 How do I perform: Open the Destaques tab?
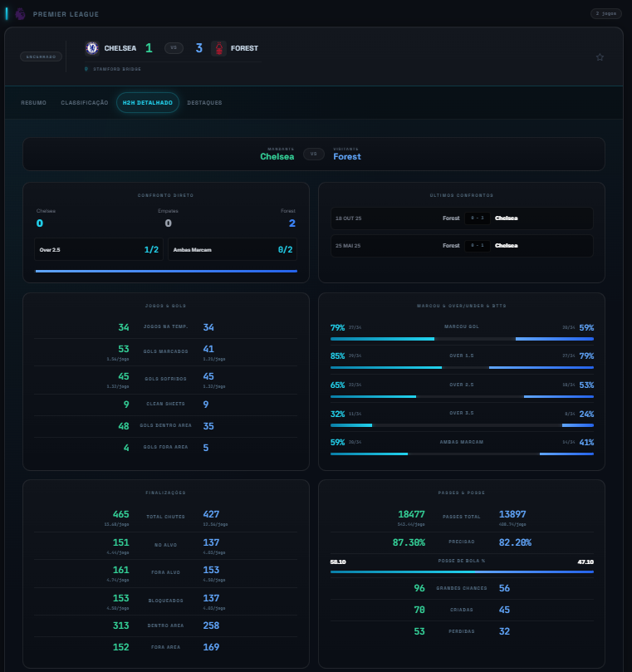point(204,103)
